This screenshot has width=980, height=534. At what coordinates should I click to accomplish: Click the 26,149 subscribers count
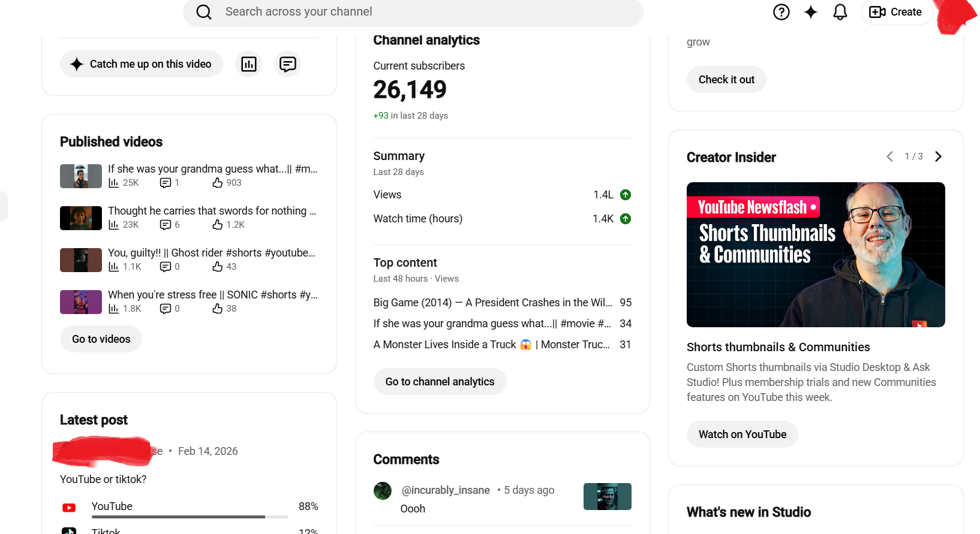coord(410,90)
